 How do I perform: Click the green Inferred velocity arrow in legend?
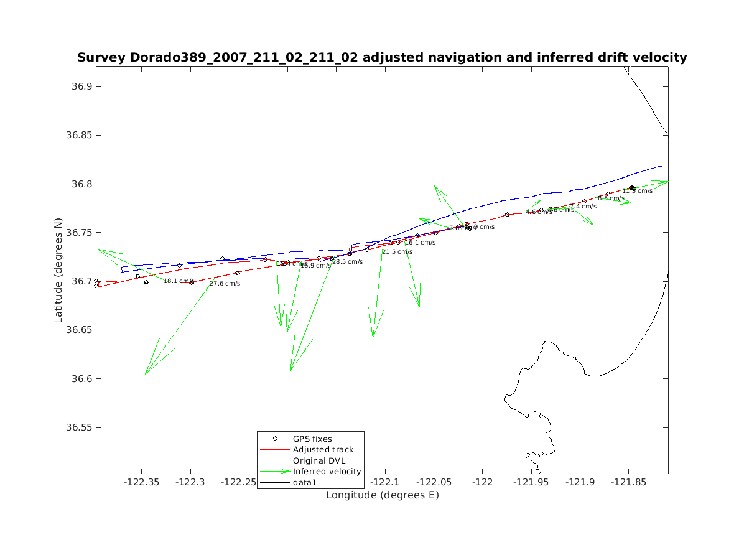click(275, 472)
